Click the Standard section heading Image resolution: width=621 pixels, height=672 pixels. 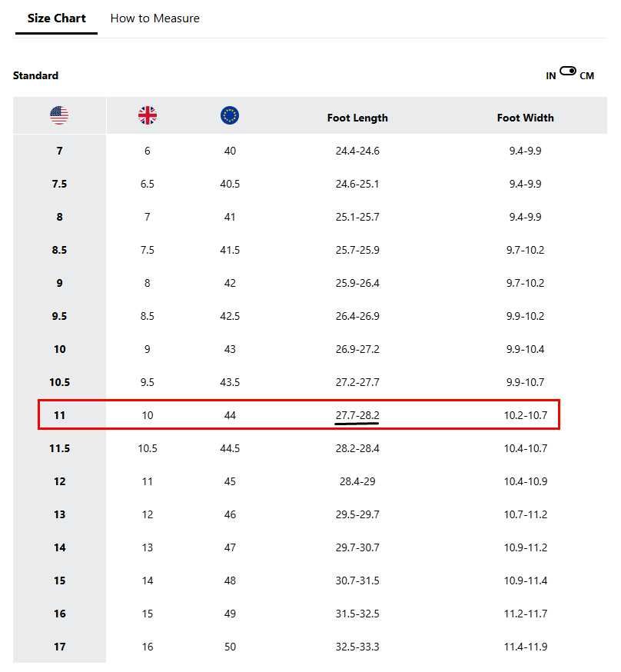point(35,76)
